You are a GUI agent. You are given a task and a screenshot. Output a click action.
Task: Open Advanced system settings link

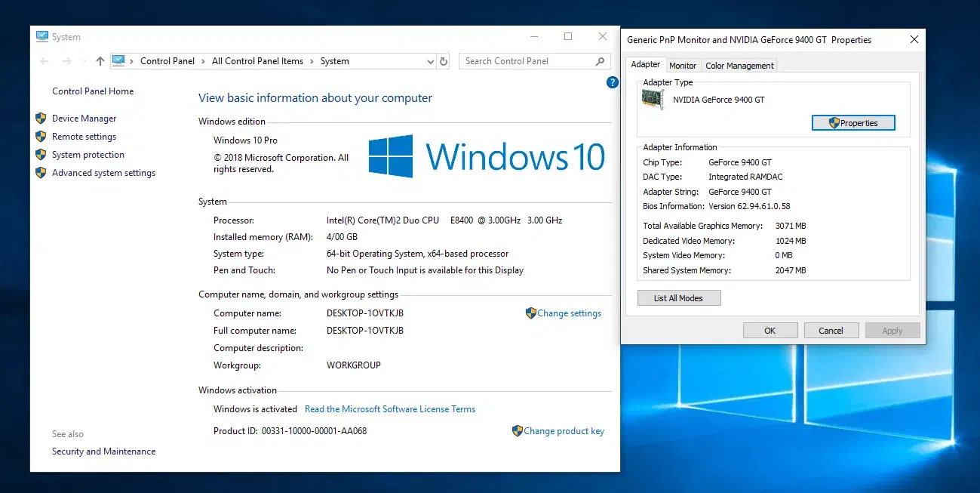click(x=103, y=173)
